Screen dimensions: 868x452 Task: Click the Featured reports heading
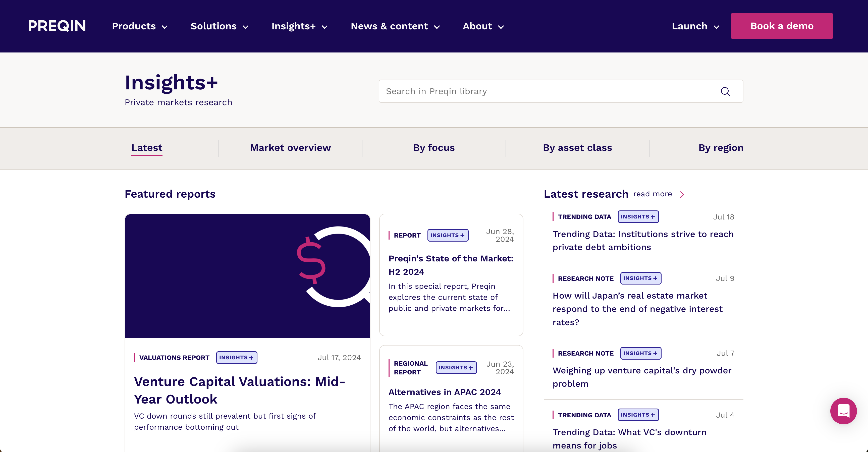click(x=170, y=194)
